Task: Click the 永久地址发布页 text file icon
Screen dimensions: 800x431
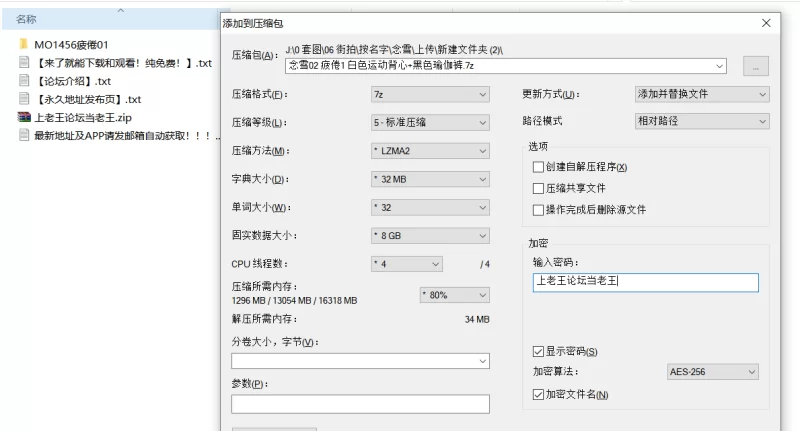Action: point(24,99)
